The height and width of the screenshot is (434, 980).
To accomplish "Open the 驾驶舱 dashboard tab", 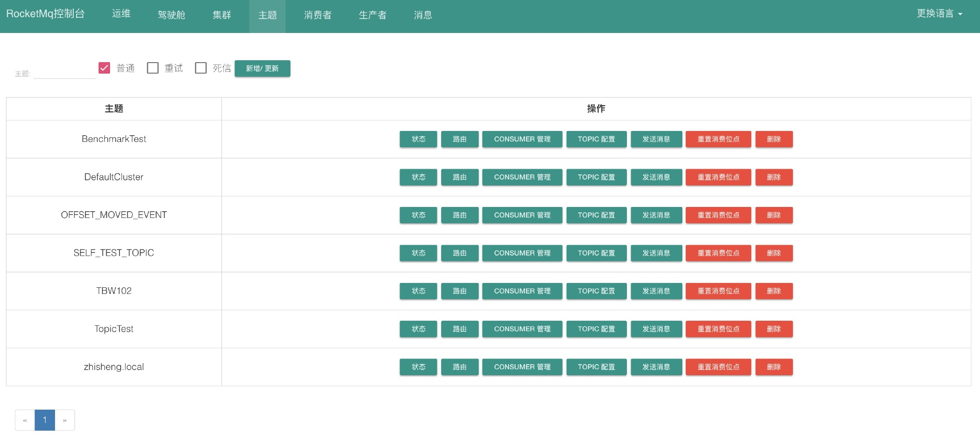I will pos(171,16).
